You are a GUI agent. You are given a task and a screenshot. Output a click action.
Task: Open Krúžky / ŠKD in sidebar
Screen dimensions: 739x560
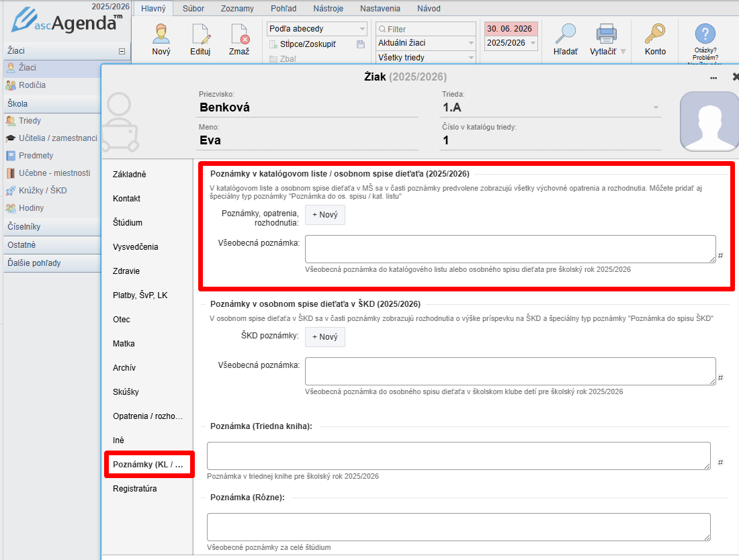(x=52, y=191)
